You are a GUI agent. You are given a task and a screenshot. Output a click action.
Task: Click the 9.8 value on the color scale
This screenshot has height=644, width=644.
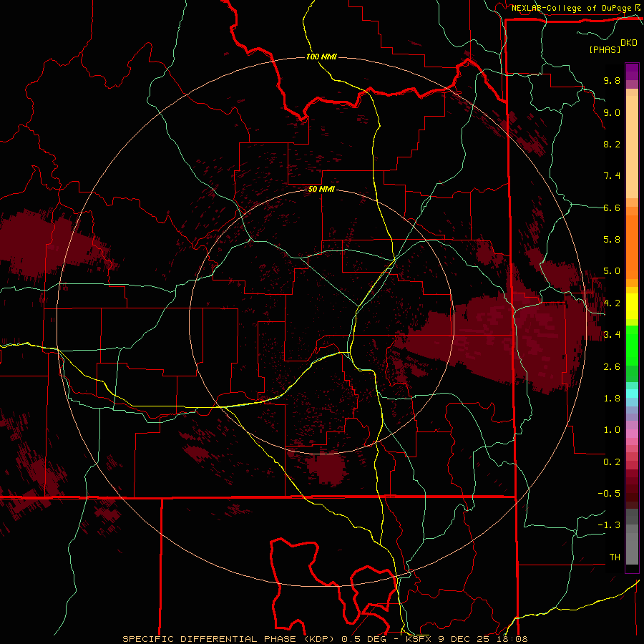(x=612, y=80)
